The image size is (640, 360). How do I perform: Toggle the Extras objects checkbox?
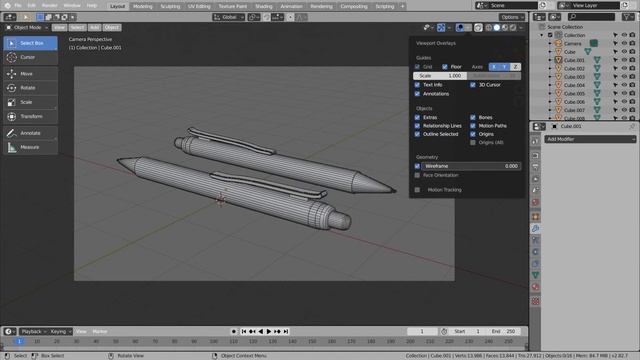417,118
